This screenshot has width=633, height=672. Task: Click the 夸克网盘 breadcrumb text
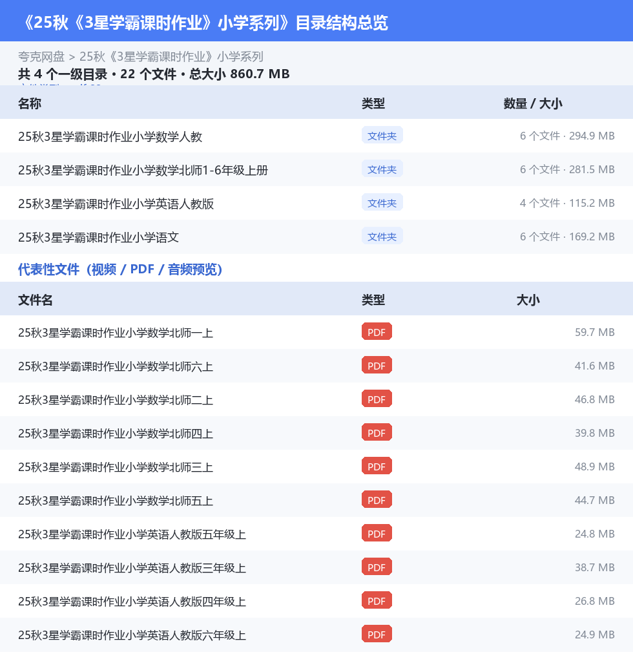pyautogui.click(x=41, y=57)
